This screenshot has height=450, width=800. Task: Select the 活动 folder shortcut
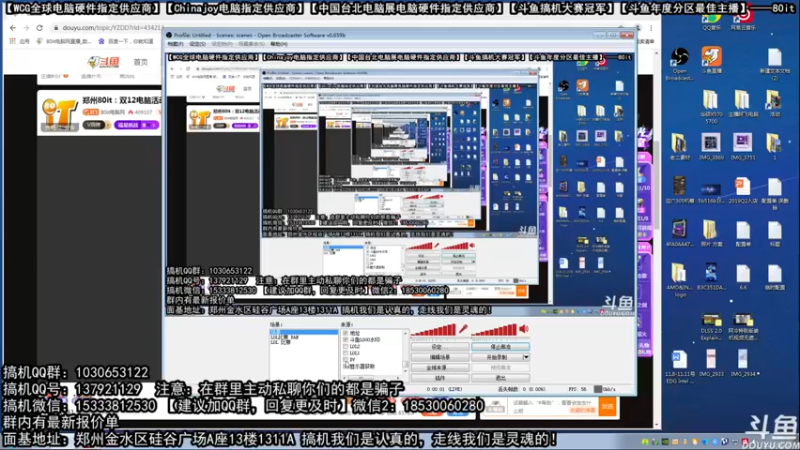pos(774,104)
